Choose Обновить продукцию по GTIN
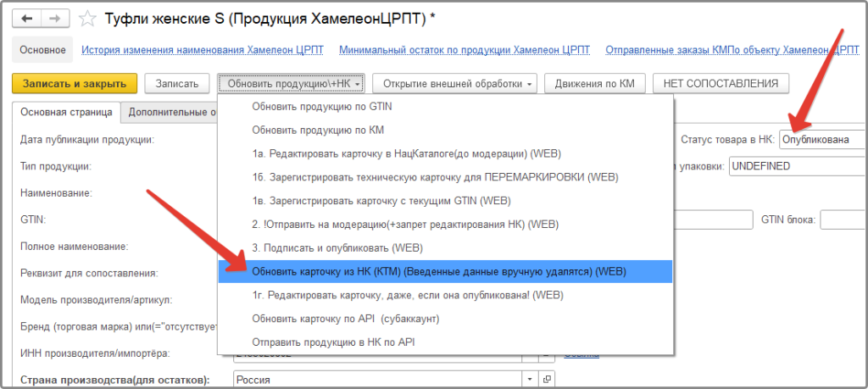This screenshot has width=868, height=389. 445,107
